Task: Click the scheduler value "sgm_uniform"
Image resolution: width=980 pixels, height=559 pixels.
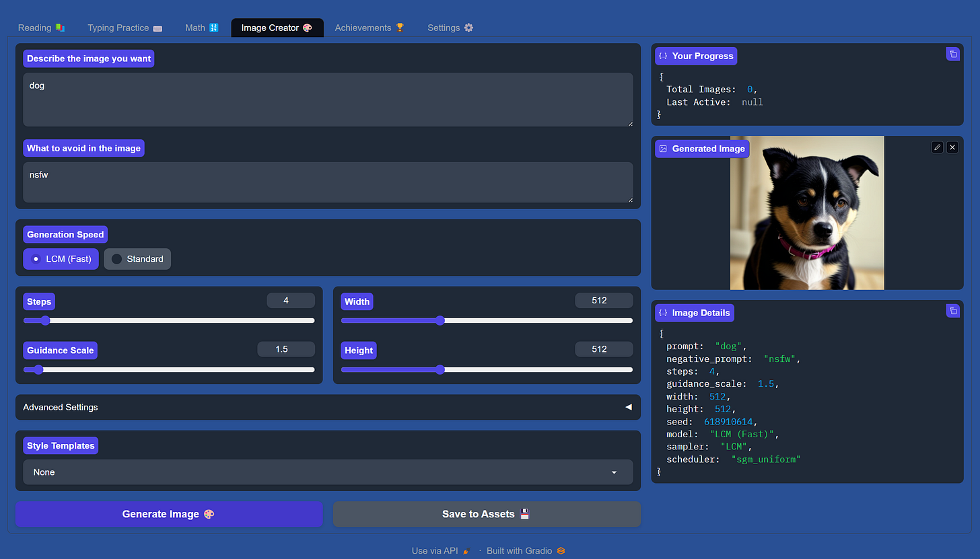Action: (x=766, y=459)
